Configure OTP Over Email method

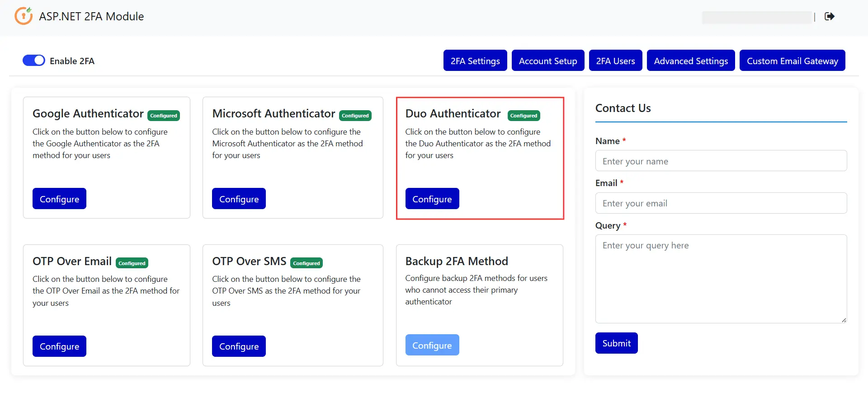point(59,346)
